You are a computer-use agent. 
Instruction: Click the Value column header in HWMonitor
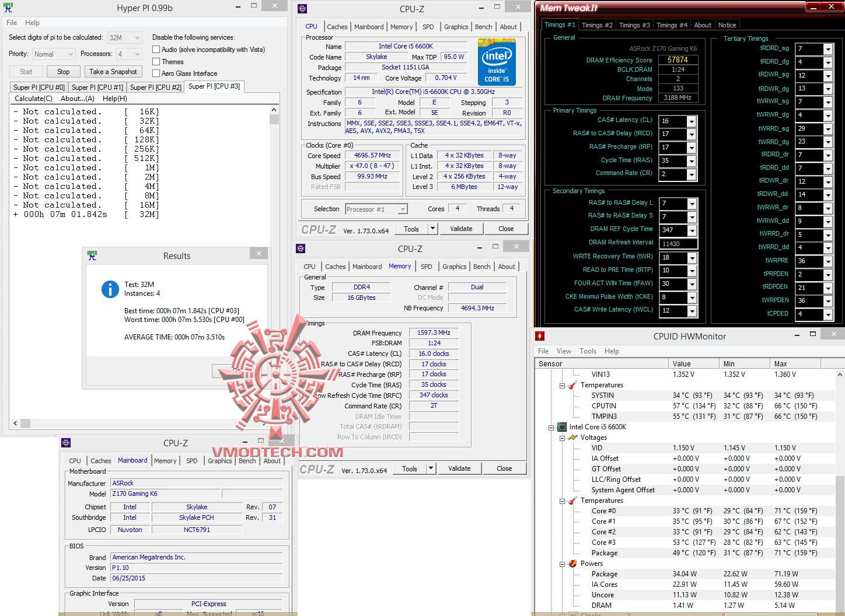[x=693, y=363]
